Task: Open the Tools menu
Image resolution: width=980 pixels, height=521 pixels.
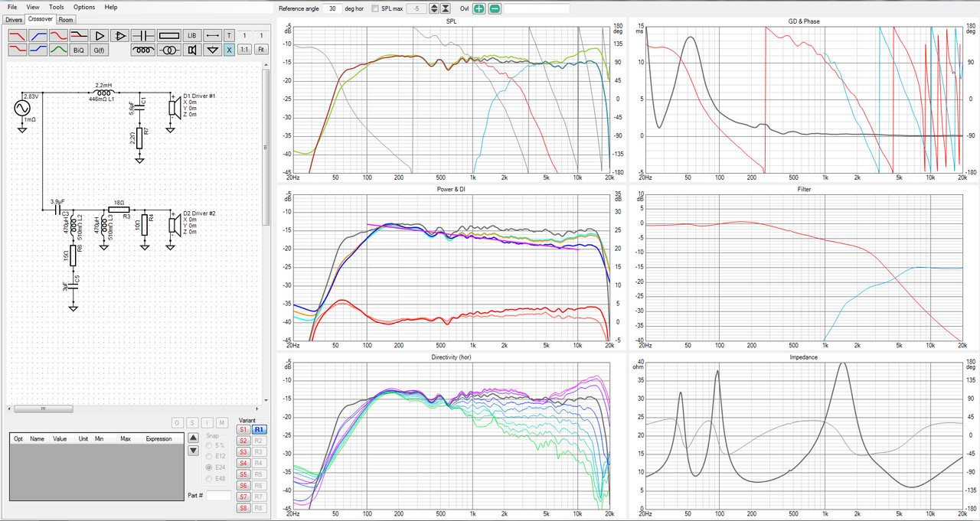Action: (57, 7)
